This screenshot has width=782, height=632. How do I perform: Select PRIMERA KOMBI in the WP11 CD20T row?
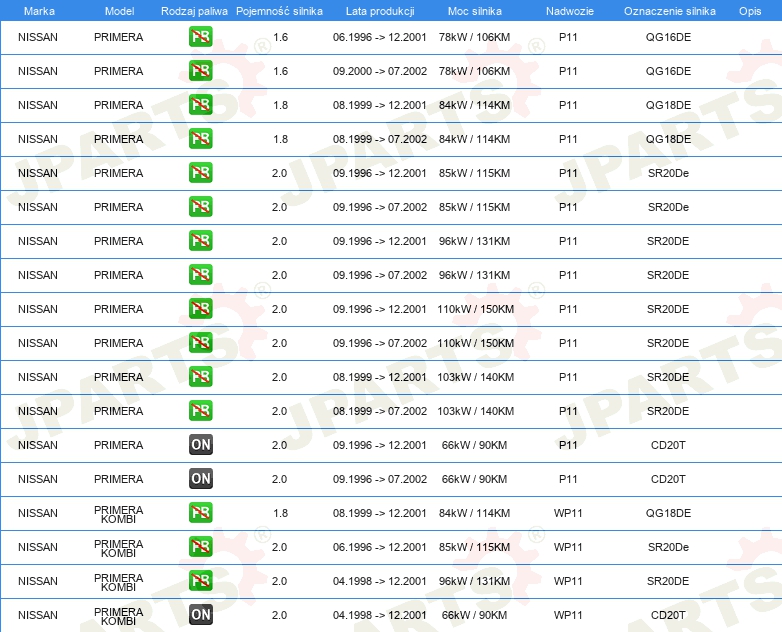pos(118,616)
